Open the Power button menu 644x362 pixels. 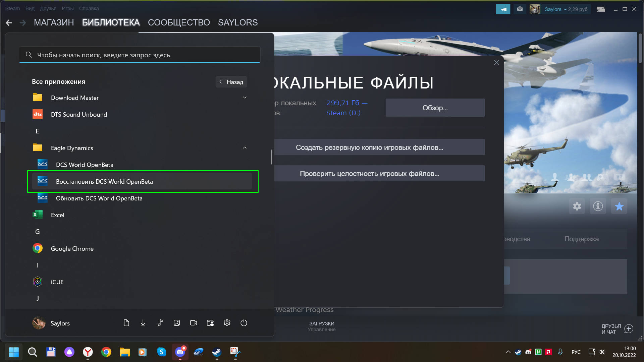point(244,323)
